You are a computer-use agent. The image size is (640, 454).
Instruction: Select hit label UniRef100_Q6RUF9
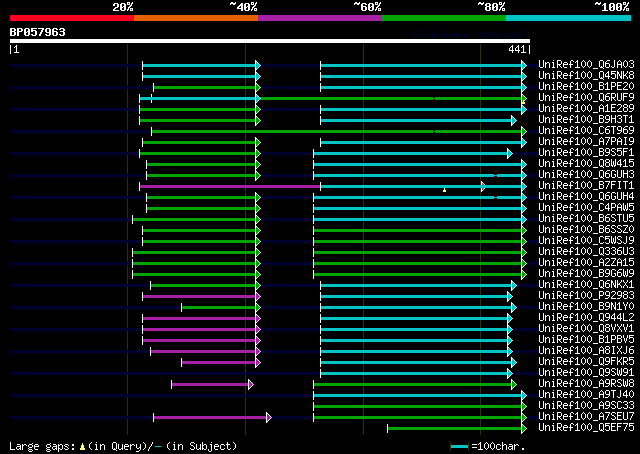(x=586, y=97)
